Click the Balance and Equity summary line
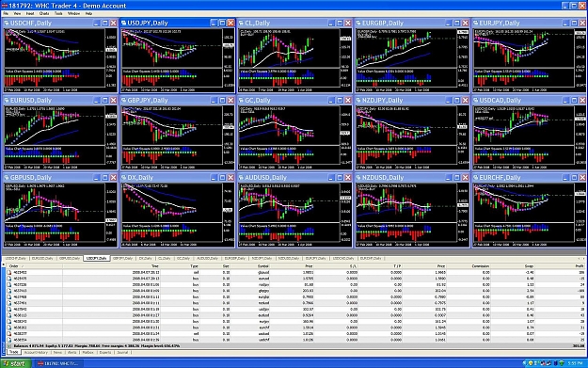Screen dimensions: 588x368 click(x=97, y=345)
